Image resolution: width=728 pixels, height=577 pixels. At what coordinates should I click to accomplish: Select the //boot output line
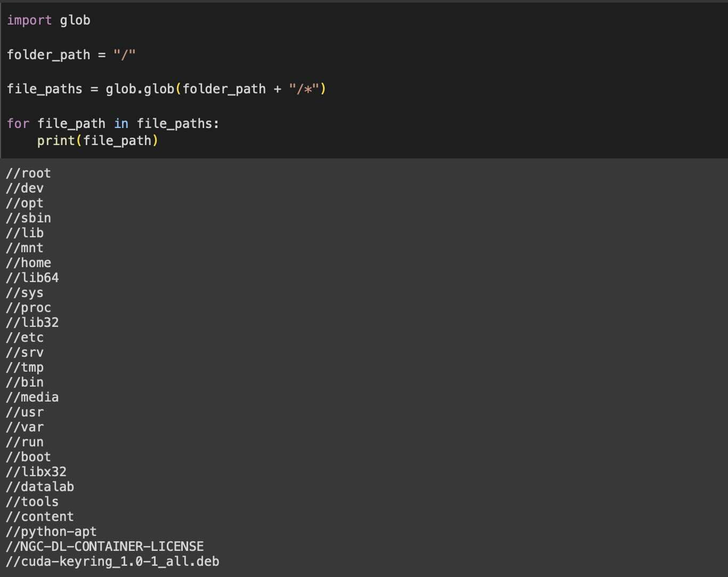28,456
